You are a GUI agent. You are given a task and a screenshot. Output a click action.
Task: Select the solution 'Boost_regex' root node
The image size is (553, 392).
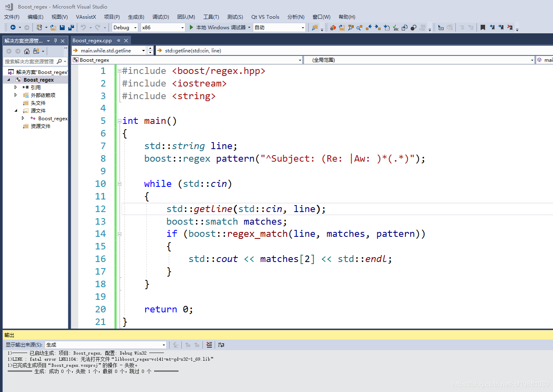coord(41,72)
